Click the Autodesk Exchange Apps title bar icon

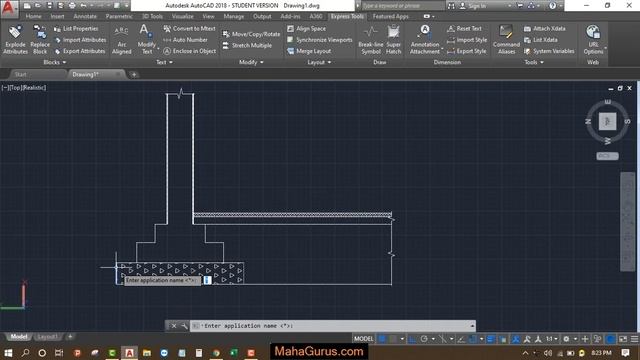520,6
